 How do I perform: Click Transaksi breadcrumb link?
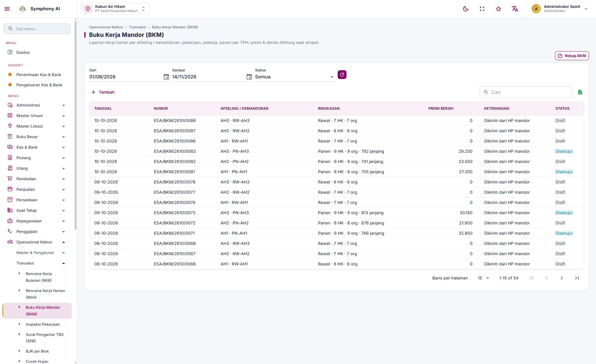tap(137, 27)
